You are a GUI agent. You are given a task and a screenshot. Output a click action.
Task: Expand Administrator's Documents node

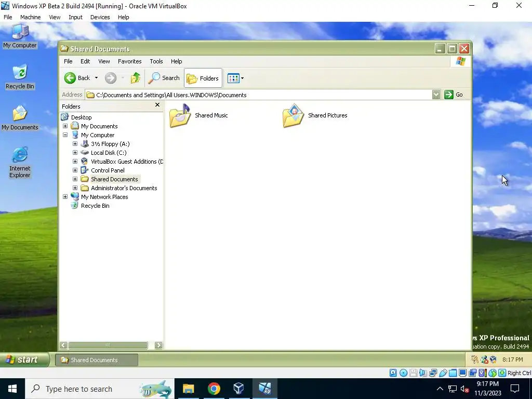[75, 188]
